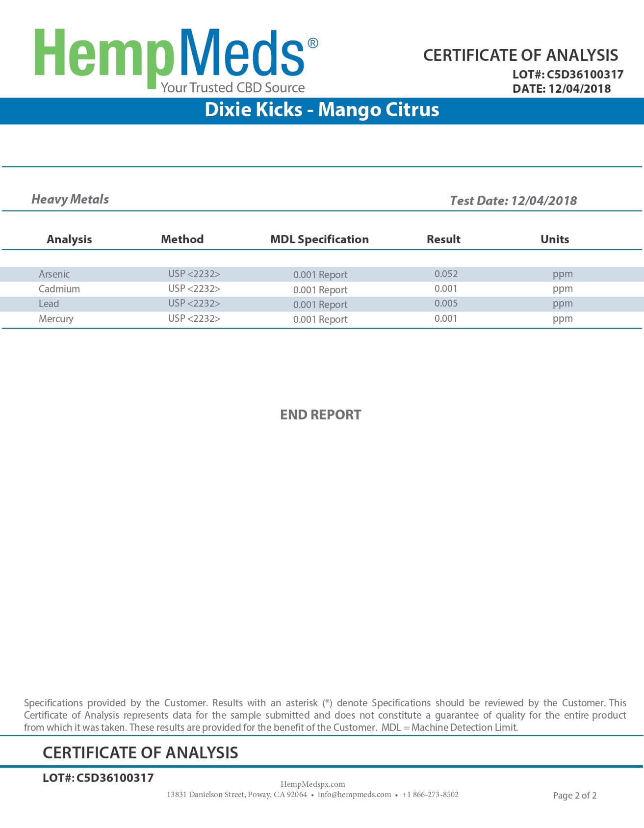Click the Result column header
Screen dimensions: 644x828
443,239
